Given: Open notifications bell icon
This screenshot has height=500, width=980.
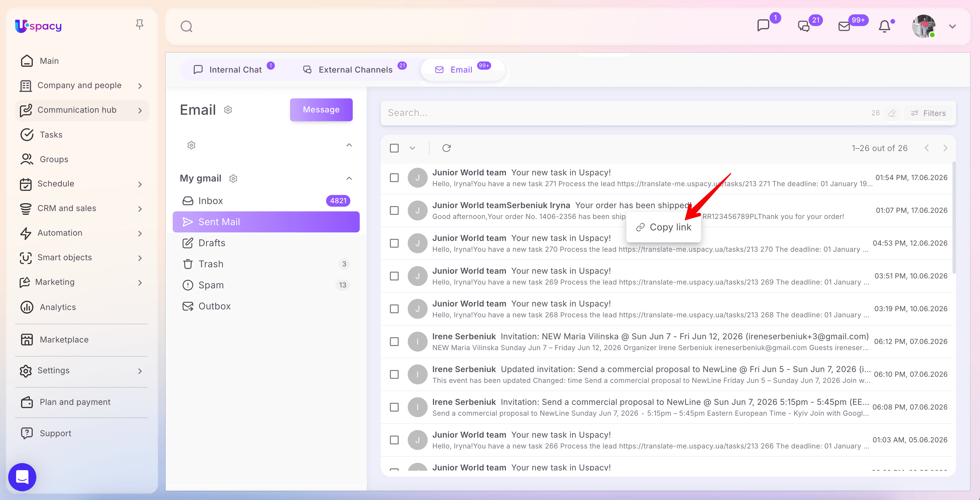Looking at the screenshot, I should coord(884,26).
